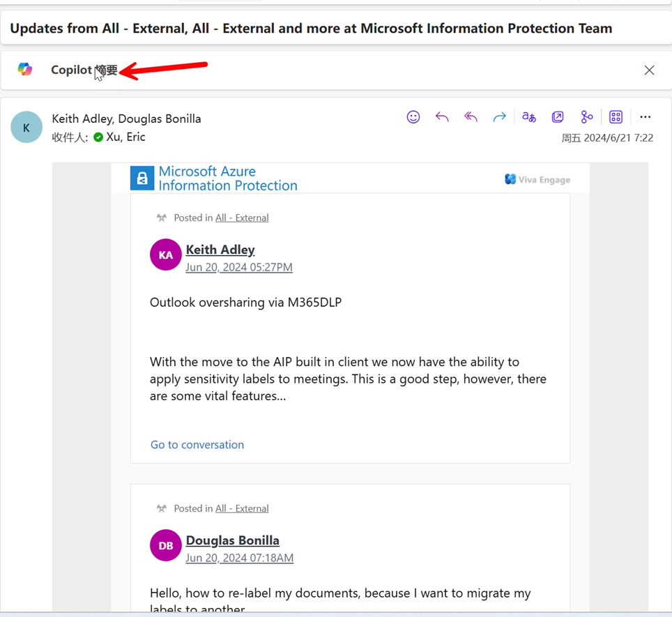This screenshot has height=617, width=672.
Task: Reply all to the email
Action: pyautogui.click(x=471, y=117)
